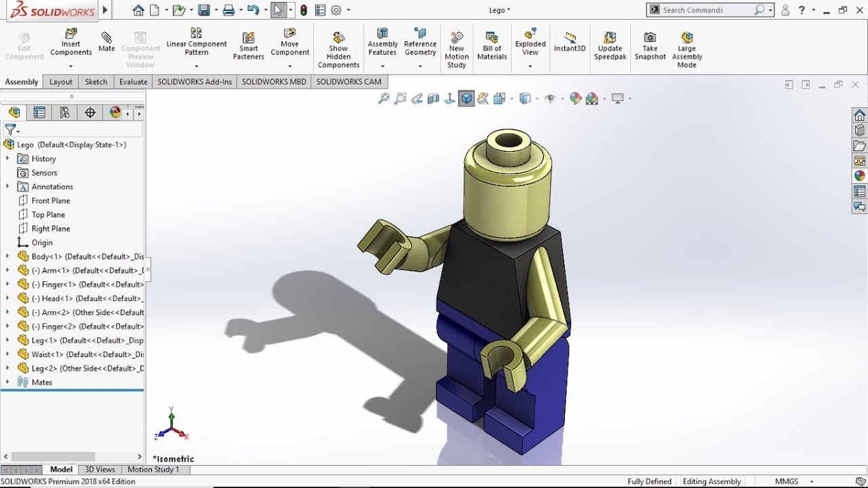This screenshot has width=868, height=488.
Task: Switch to the Evaluate tab
Action: [133, 82]
